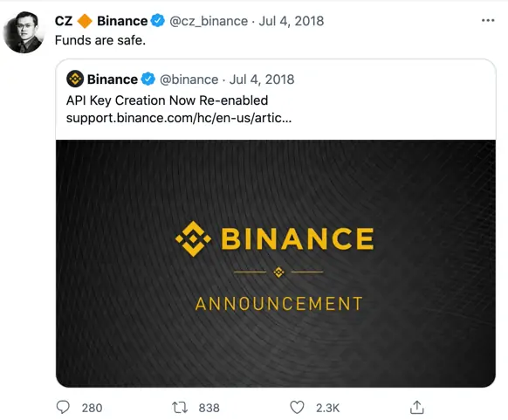Click the reply speech bubble icon

click(x=63, y=408)
